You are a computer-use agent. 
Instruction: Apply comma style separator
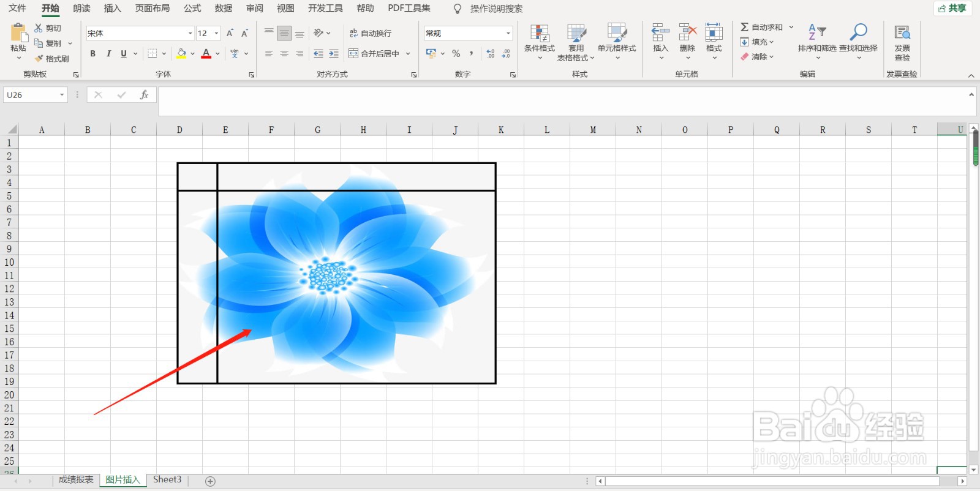click(x=471, y=54)
